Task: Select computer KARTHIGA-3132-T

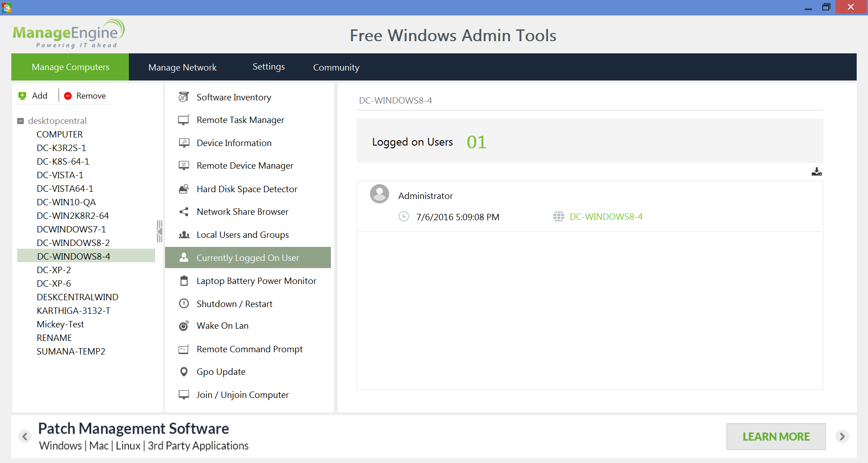Action: [x=73, y=311]
